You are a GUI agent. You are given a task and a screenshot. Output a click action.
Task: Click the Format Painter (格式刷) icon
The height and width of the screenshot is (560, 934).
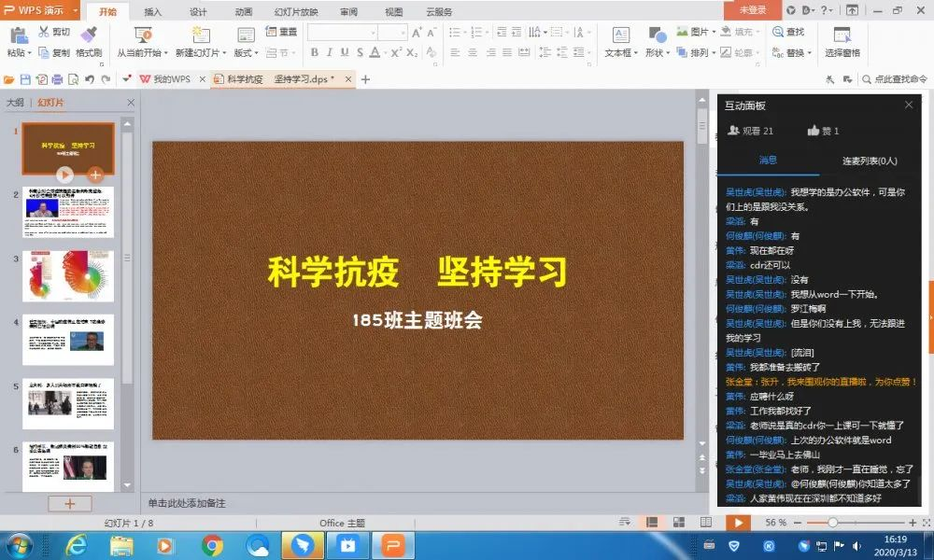[x=90, y=35]
